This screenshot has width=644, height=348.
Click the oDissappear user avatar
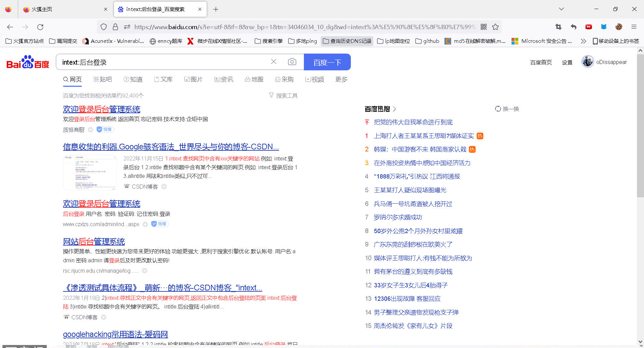(587, 62)
